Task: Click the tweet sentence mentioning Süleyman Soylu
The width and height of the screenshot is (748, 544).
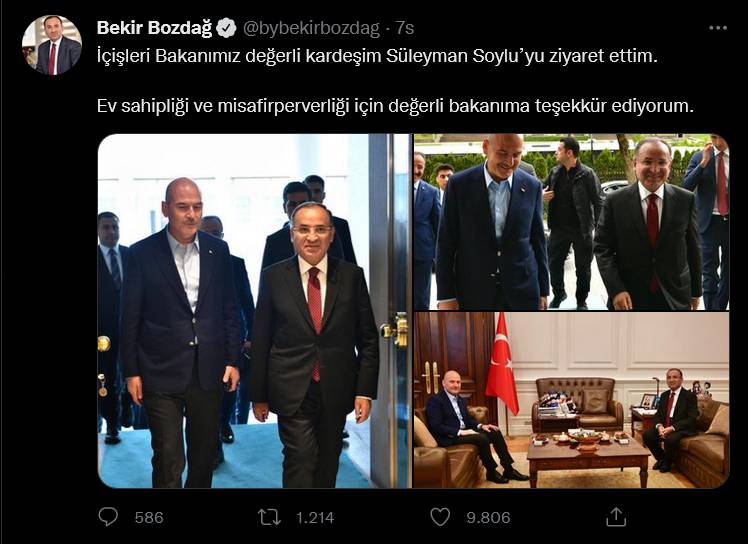Action: 377,56
